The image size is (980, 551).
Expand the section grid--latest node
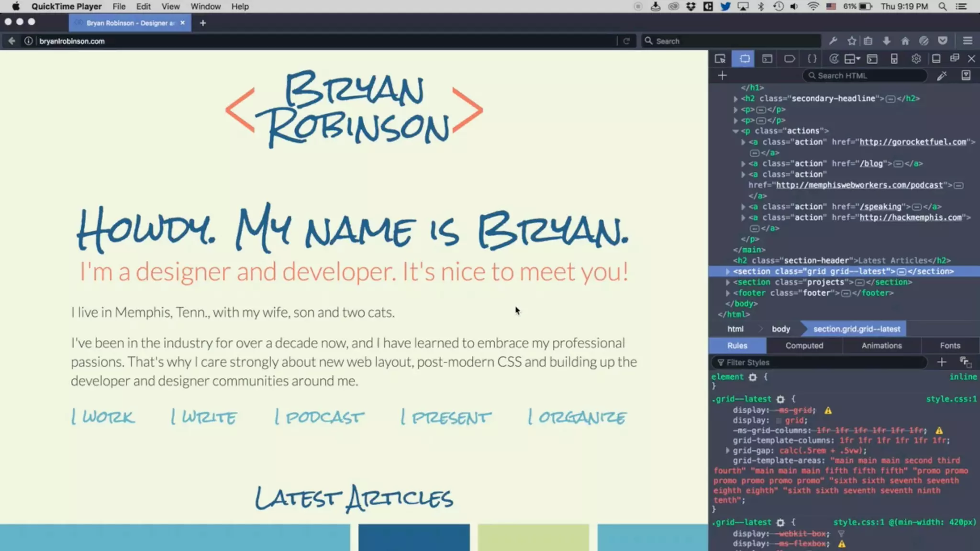[x=728, y=271]
